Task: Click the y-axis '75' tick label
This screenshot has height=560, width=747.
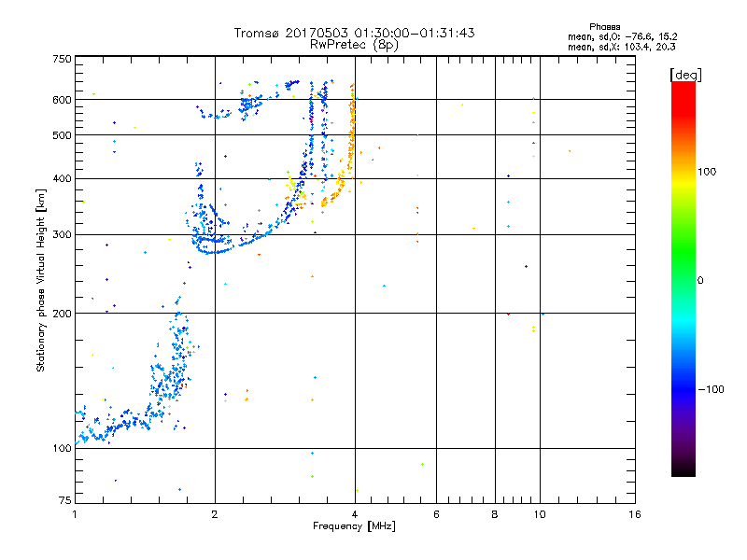Action: click(65, 500)
